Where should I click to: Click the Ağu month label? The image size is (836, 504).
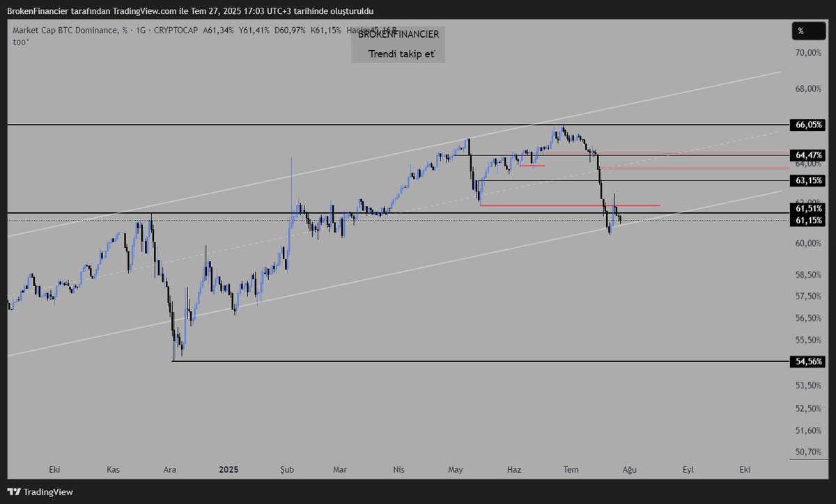[x=630, y=470]
